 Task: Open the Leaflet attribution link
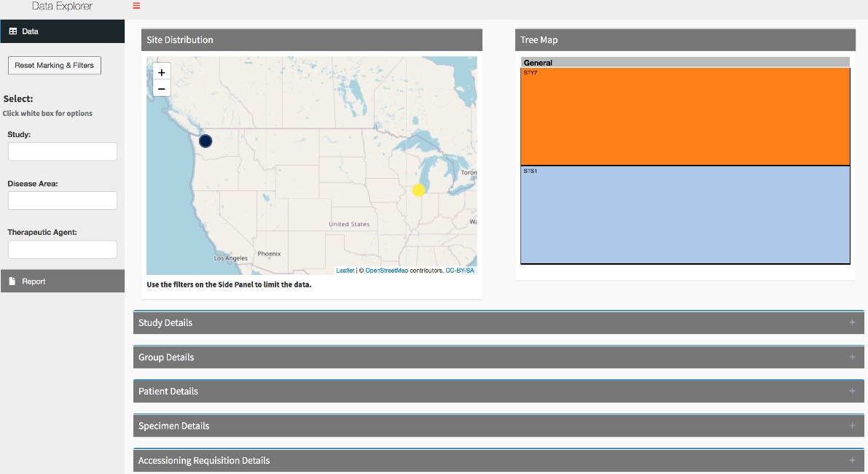pyautogui.click(x=345, y=271)
